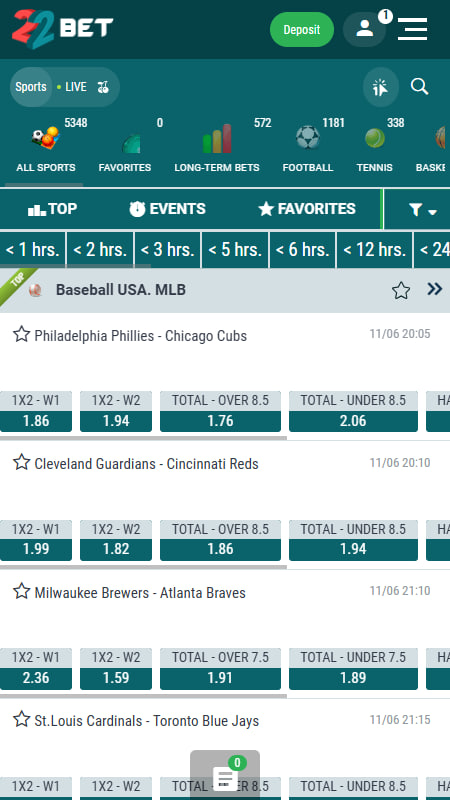This screenshot has width=450, height=800.
Task: Open the search magnifier icon
Action: 419,87
